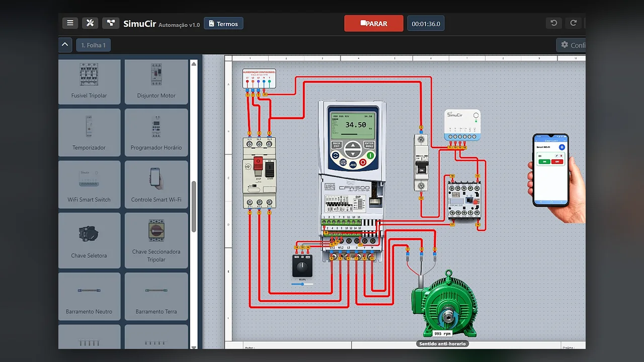Collapse the component panel with chevron

tap(65, 45)
